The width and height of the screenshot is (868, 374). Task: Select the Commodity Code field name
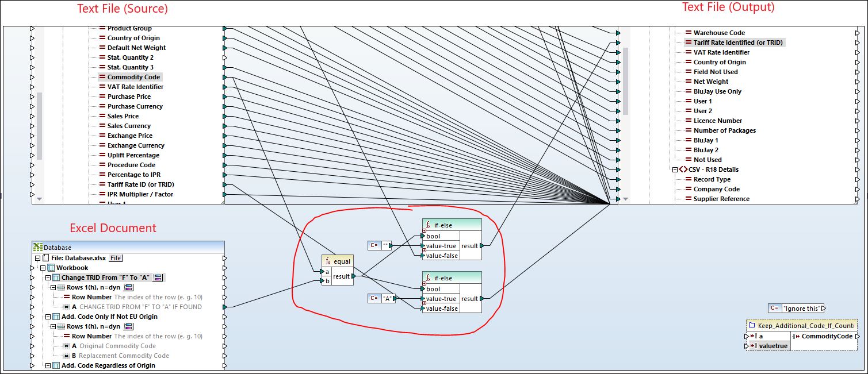click(133, 77)
